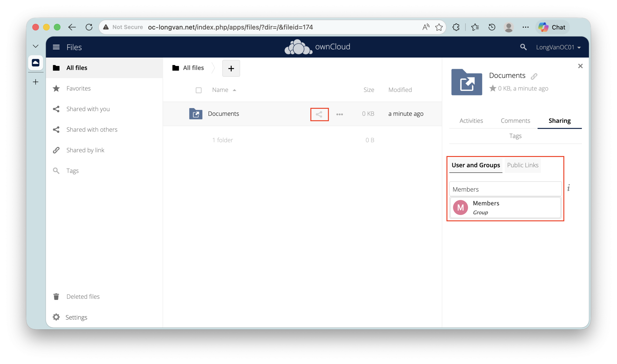
Task: Switch to the Public Links tab
Action: (x=523, y=165)
